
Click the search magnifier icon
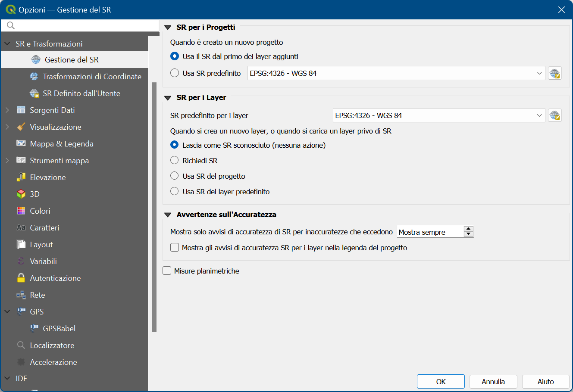[x=11, y=26]
